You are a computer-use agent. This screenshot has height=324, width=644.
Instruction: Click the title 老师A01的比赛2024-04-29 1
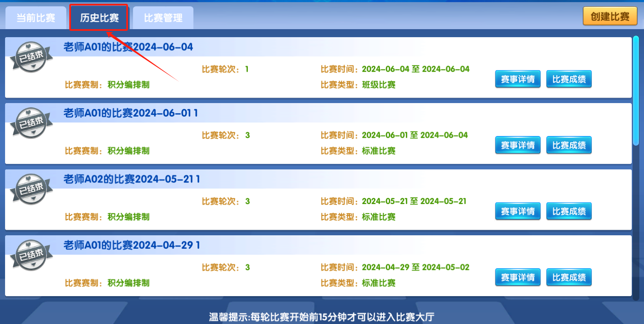[131, 245]
